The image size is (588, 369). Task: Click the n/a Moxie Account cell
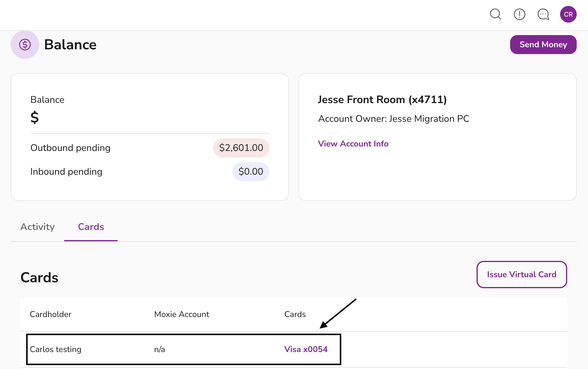pos(160,349)
